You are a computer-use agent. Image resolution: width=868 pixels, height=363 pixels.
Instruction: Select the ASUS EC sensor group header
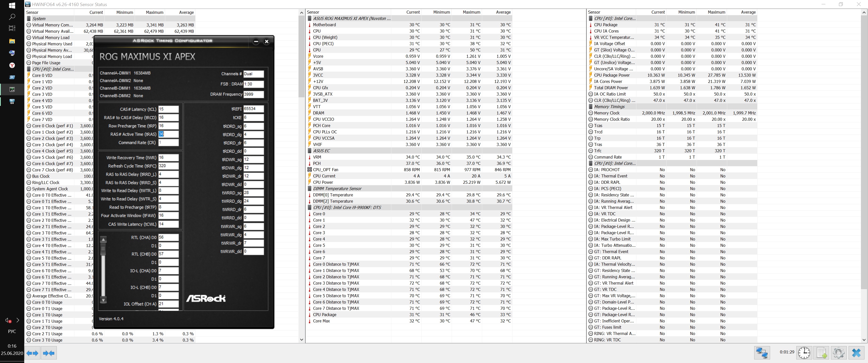[321, 151]
